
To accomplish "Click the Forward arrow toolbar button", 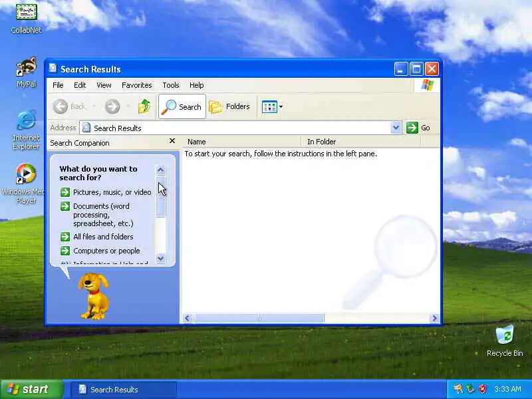I will click(x=112, y=106).
